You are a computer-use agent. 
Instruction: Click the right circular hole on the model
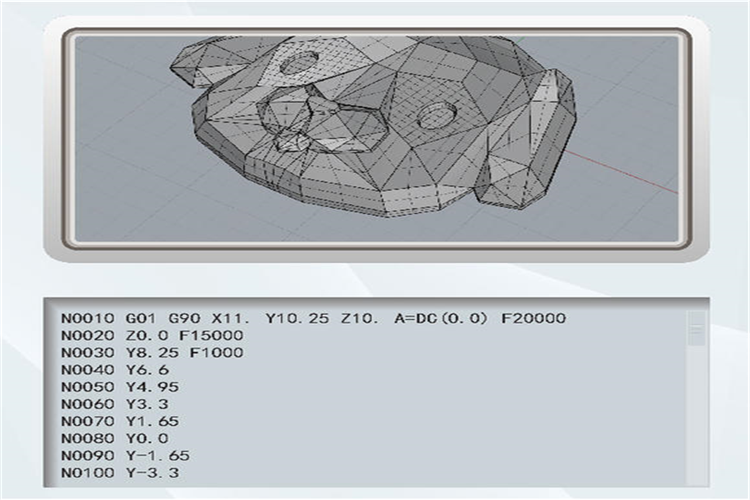coord(436,116)
